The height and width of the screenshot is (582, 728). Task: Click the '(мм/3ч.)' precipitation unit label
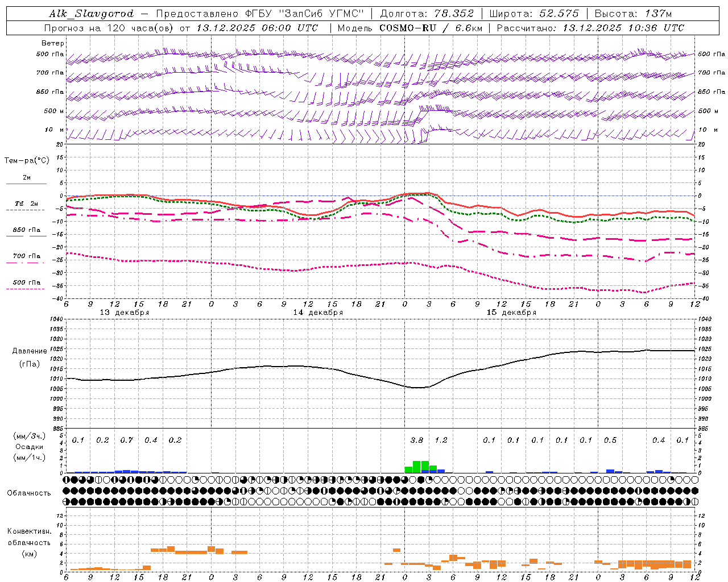click(x=29, y=436)
